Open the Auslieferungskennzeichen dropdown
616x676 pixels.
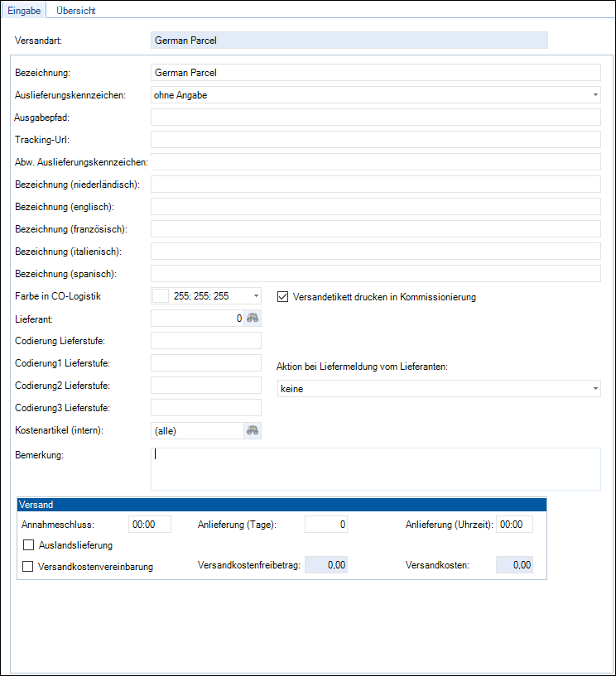click(x=594, y=95)
